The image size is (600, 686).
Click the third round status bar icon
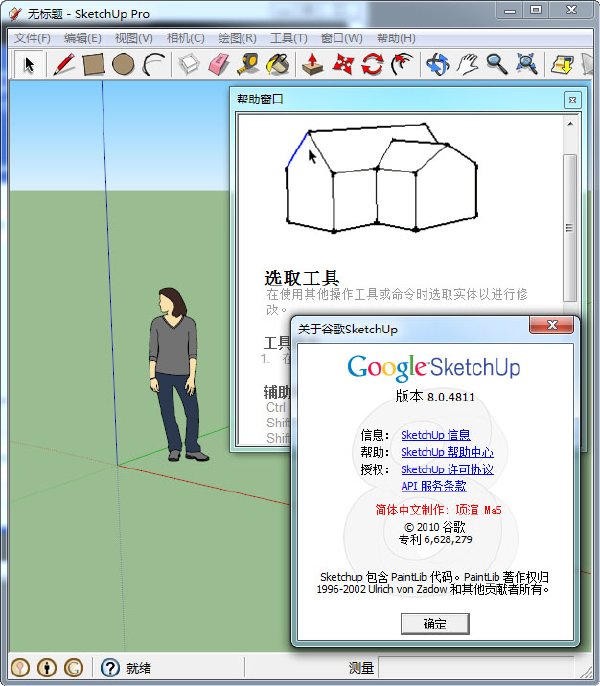tap(74, 668)
